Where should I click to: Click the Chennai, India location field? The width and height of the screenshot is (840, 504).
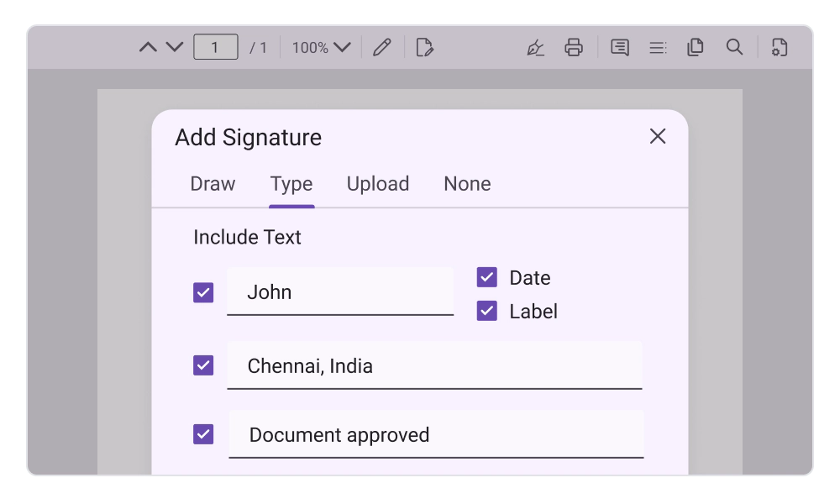coord(434,365)
